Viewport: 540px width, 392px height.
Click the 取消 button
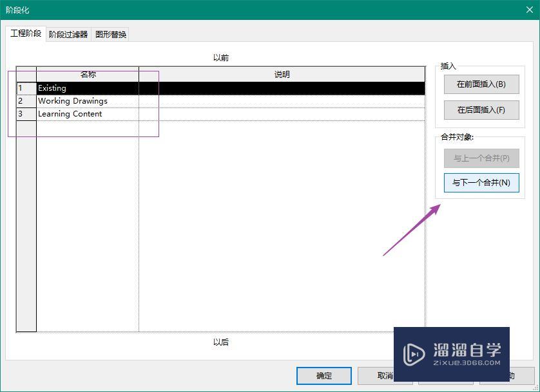(x=385, y=375)
